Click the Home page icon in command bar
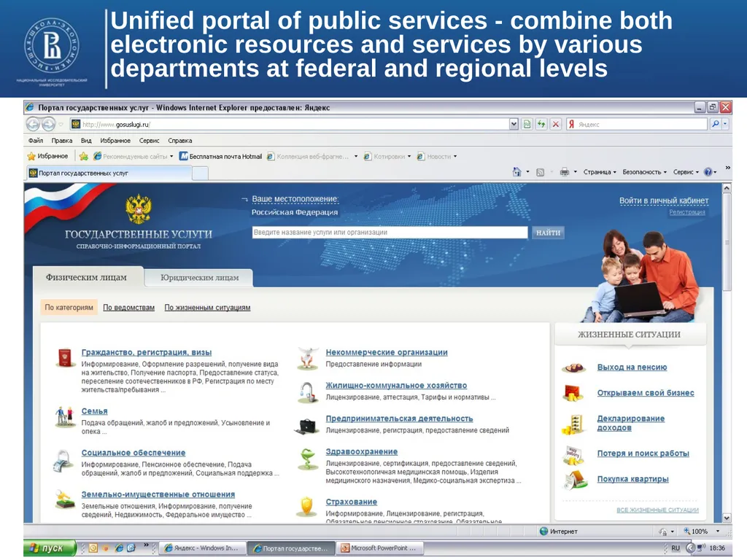The height and width of the screenshot is (560, 747). click(x=517, y=172)
